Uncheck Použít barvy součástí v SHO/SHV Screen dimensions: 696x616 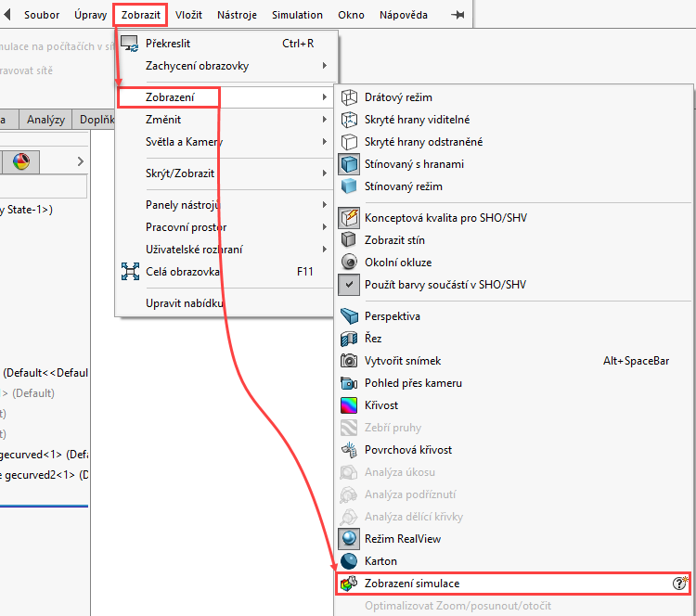349,285
